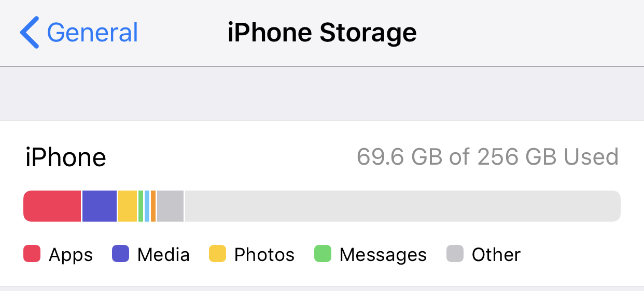Click the red Apps legend swatch
This screenshot has height=291, width=644.
point(32,254)
